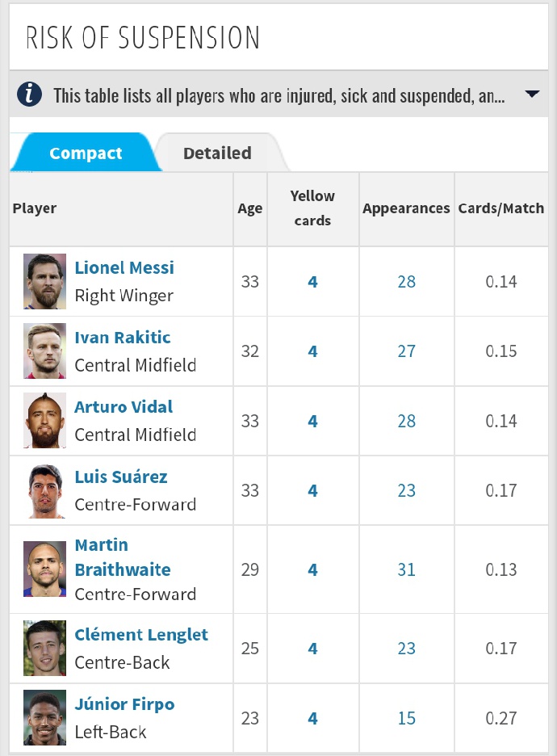Click Júnior Firpo's portrait thumbnail

click(44, 717)
